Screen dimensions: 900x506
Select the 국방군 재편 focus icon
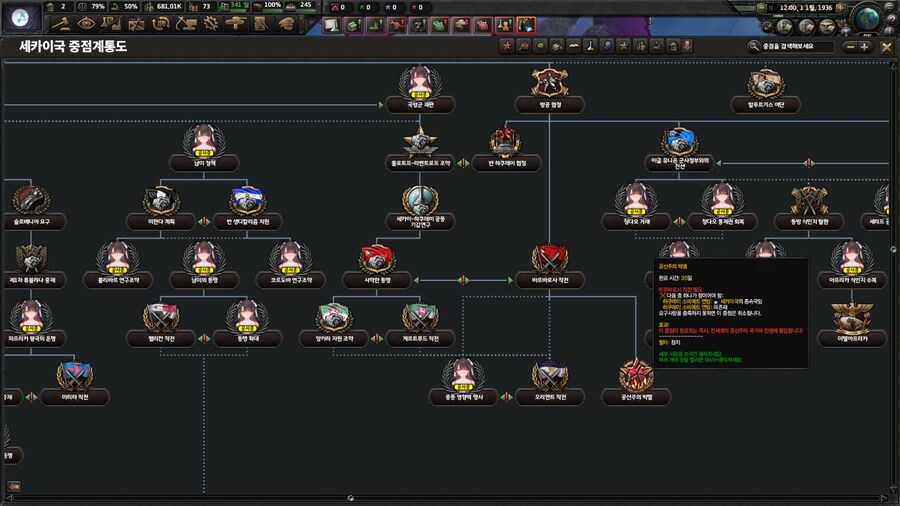tap(420, 83)
